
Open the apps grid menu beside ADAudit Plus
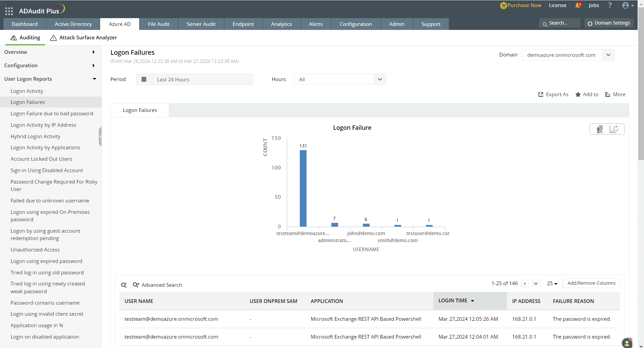click(9, 11)
